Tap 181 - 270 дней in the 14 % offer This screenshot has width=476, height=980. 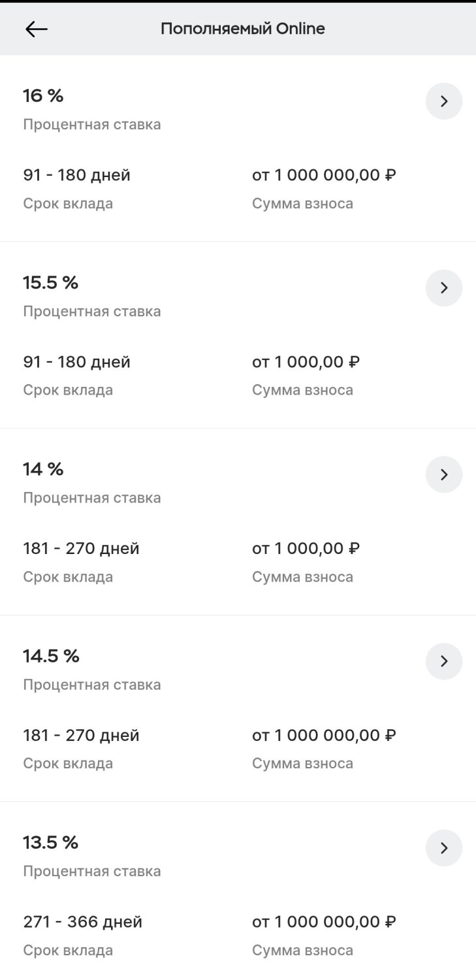[81, 548]
